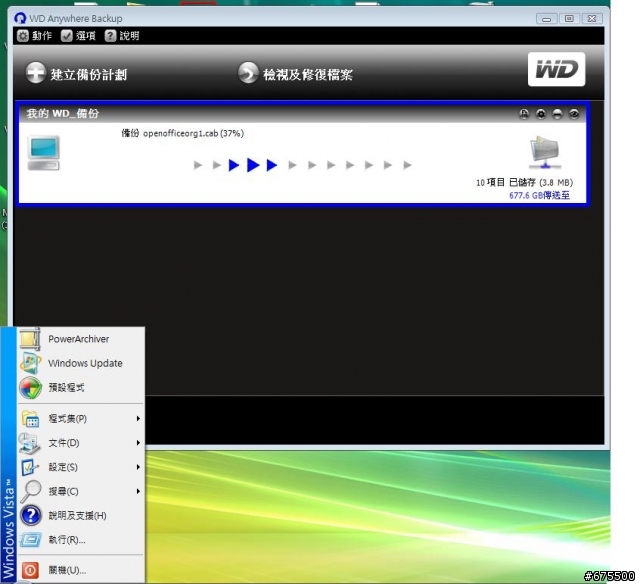
Task: Click the document log icon in the backup plan header
Action: pyautogui.click(x=524, y=114)
